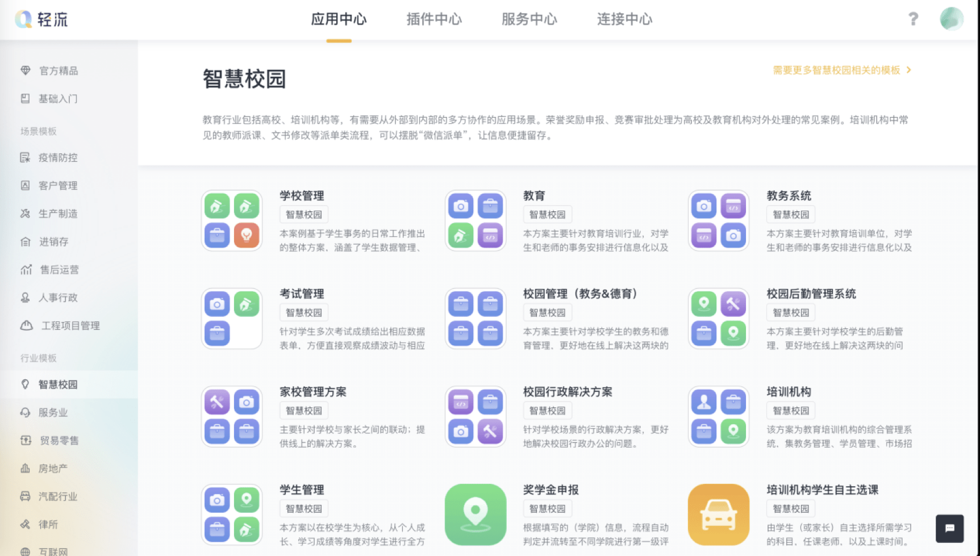
Task: Click the 智慧校园 tag under 考试管理
Action: pos(304,312)
